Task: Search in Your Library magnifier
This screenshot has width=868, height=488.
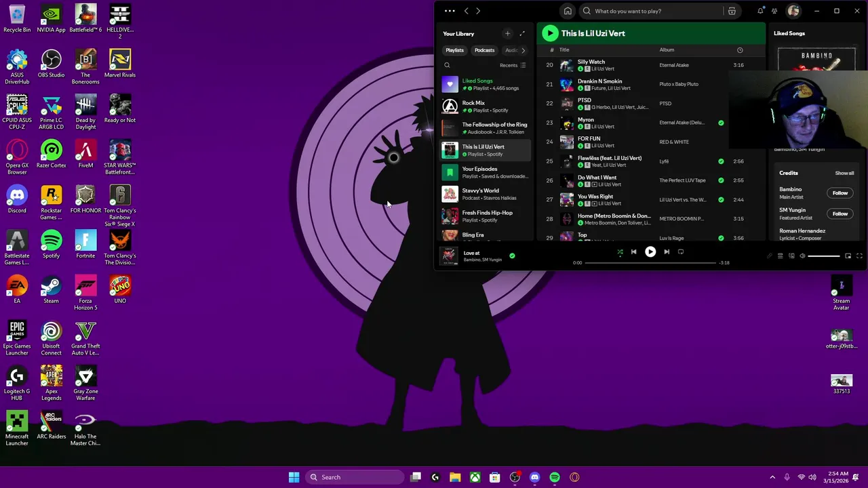Action: click(447, 65)
